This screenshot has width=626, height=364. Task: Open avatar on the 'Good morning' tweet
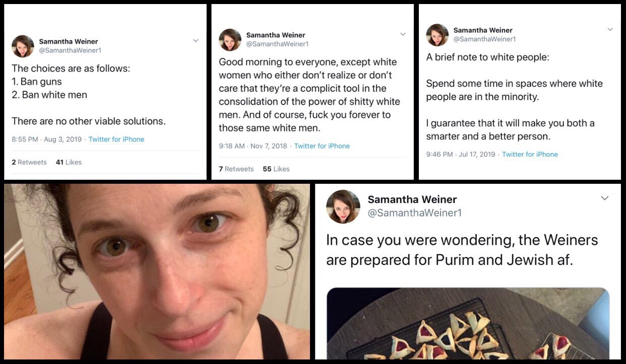pos(230,40)
